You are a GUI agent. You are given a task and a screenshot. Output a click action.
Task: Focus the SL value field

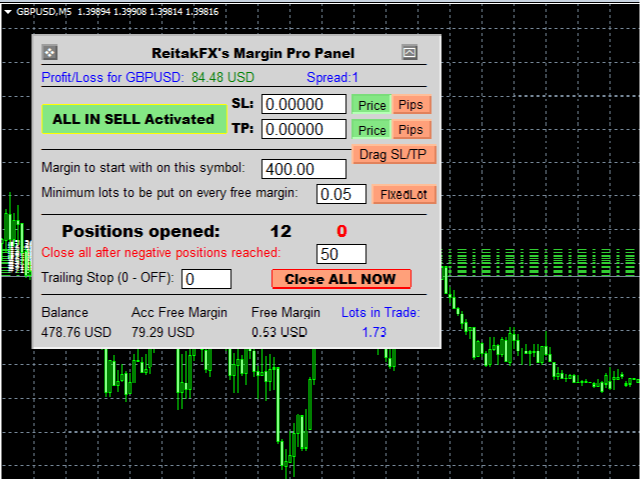click(304, 104)
